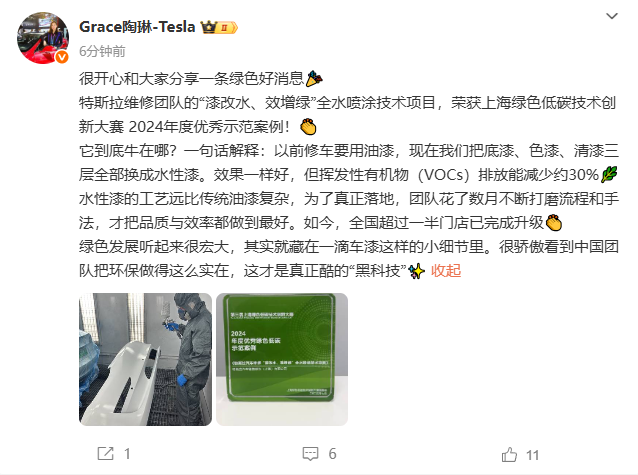638x475 pixels.
Task: Open spray-painting bumper photo thumbnail
Action: coord(145,359)
